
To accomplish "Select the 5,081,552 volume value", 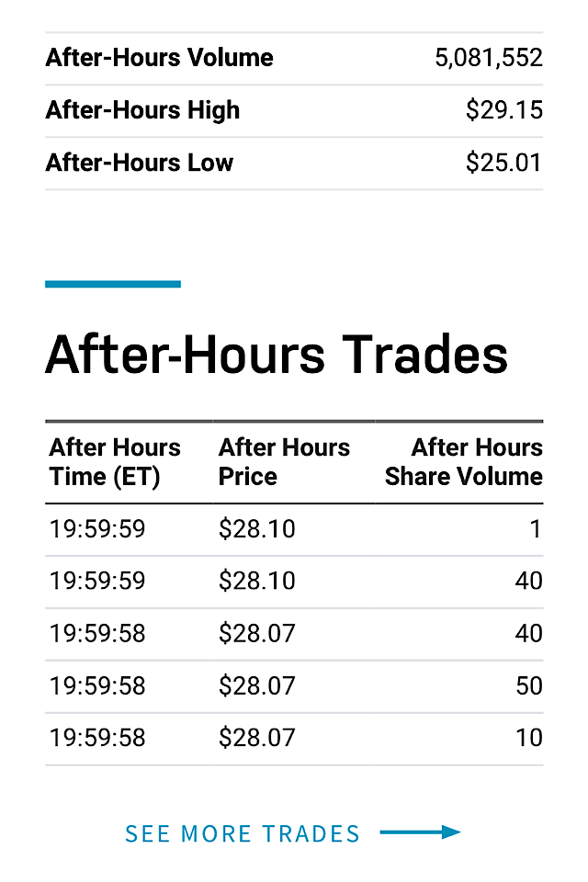I will [x=489, y=58].
